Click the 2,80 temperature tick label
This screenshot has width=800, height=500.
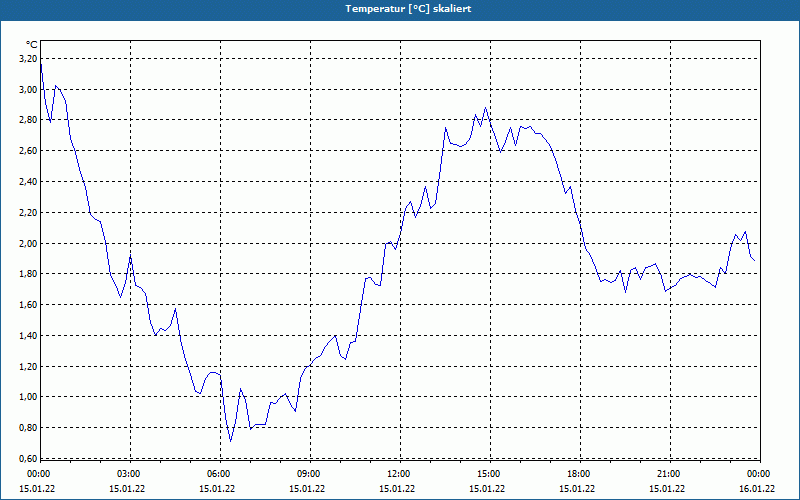tap(28, 120)
